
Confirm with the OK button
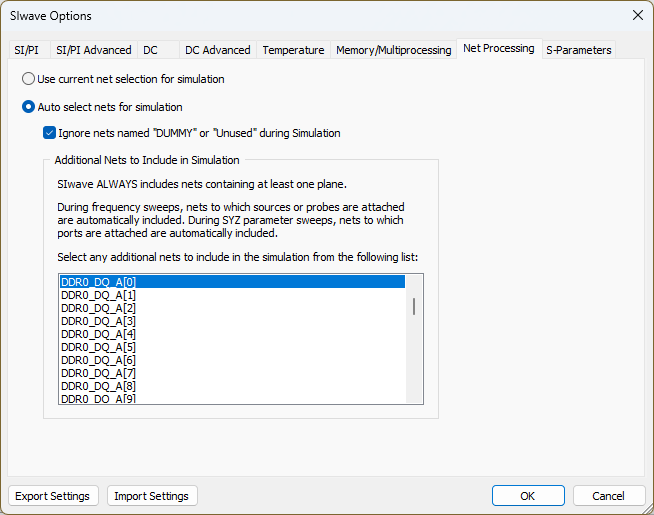[528, 496]
